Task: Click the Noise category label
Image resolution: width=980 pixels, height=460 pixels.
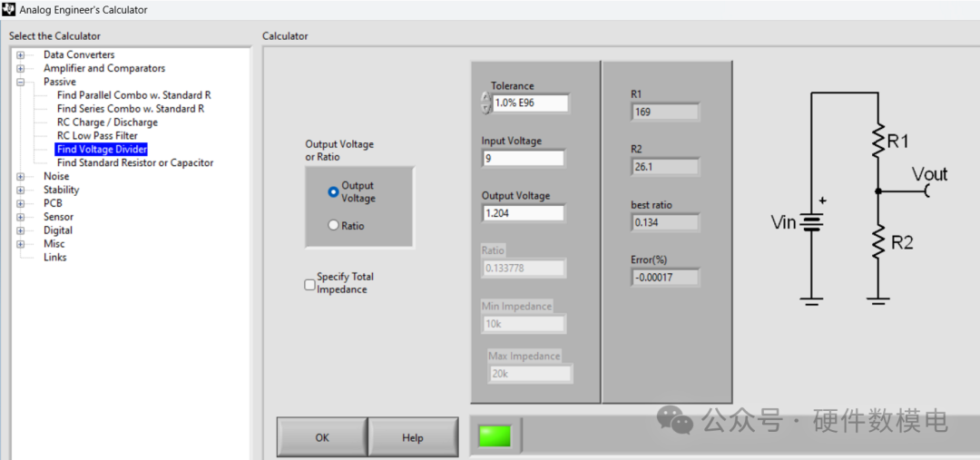Action: pos(56,176)
